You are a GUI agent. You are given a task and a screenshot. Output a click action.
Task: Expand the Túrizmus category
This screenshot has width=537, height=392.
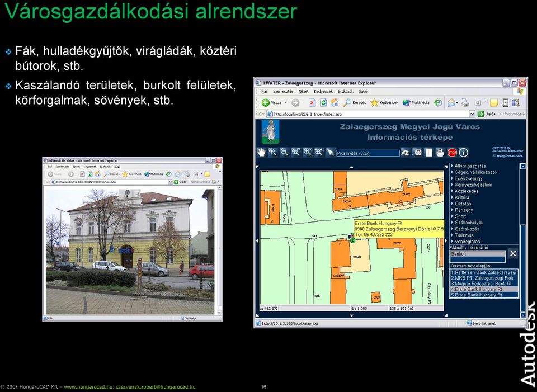coord(462,235)
